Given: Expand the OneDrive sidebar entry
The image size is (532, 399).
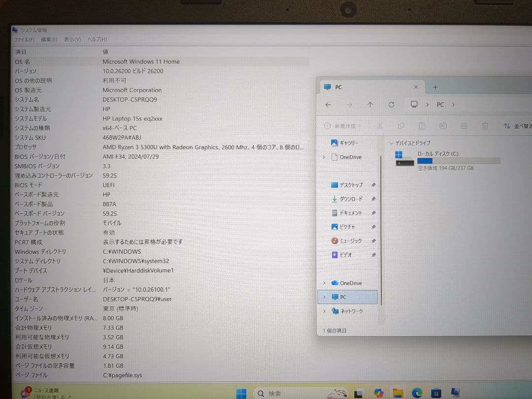Looking at the screenshot, I should click(324, 157).
